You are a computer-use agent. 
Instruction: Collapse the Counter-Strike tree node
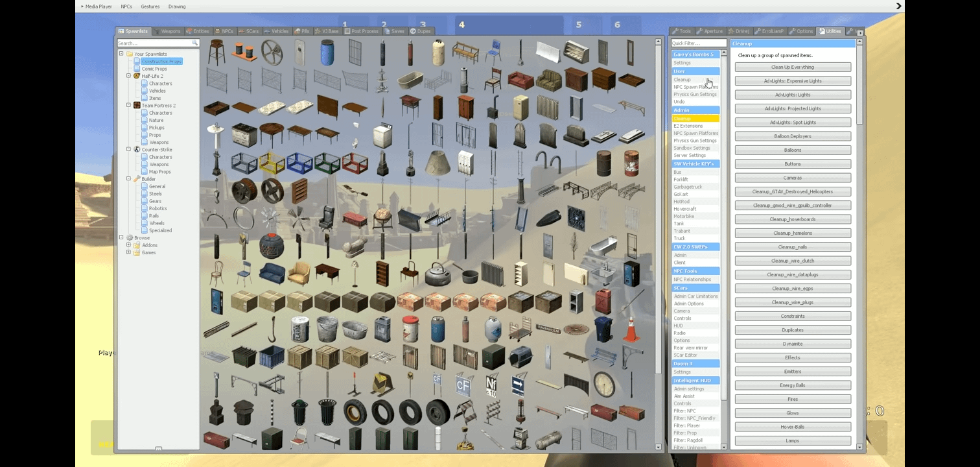[128, 149]
